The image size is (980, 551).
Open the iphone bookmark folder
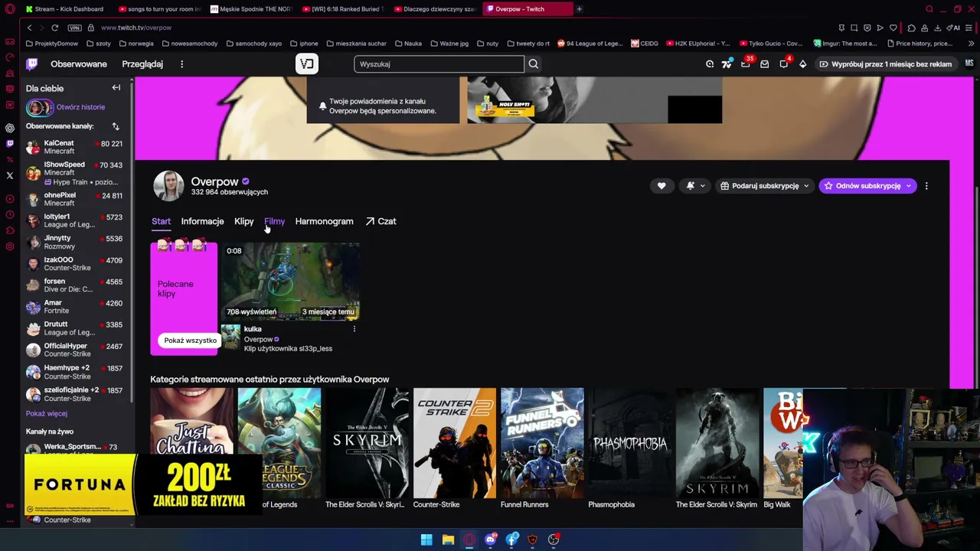pyautogui.click(x=305, y=44)
